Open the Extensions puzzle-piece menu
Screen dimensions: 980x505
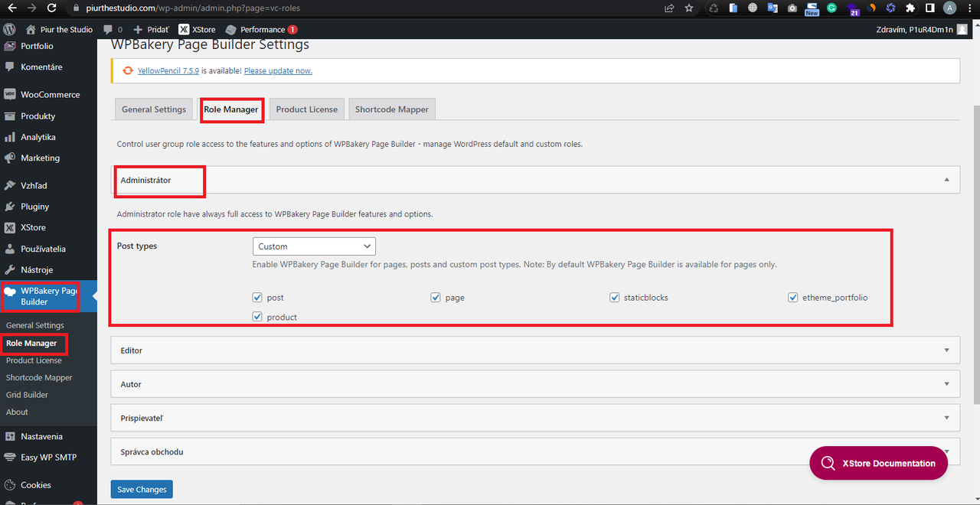point(910,8)
